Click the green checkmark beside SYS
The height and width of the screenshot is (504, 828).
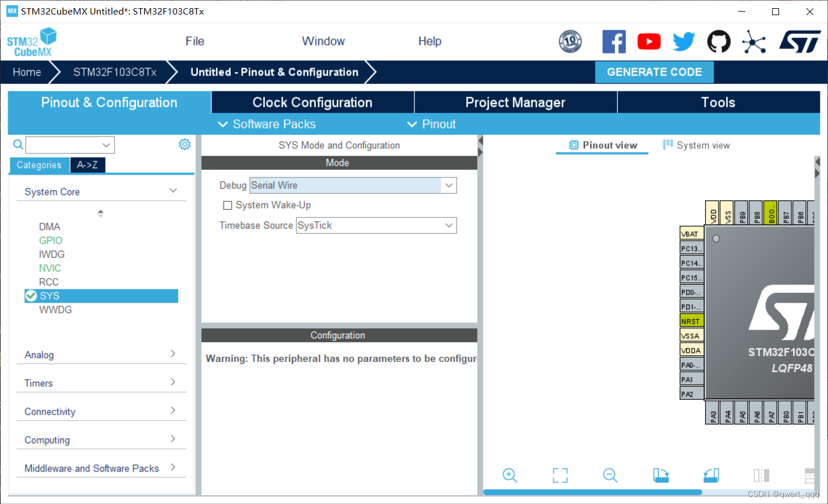[x=31, y=296]
